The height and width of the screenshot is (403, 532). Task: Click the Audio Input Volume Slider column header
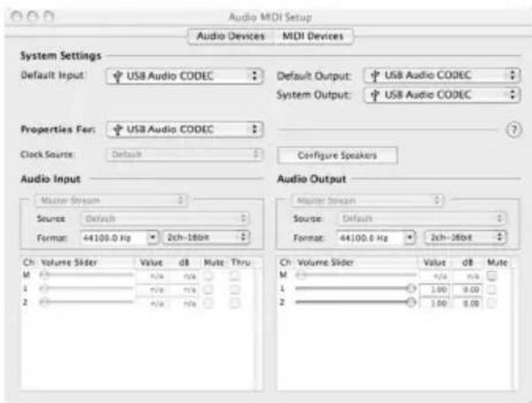(x=69, y=263)
